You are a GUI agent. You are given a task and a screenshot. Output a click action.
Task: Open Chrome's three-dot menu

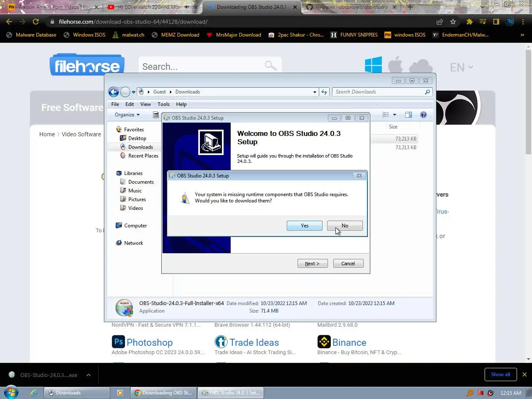coord(523,22)
